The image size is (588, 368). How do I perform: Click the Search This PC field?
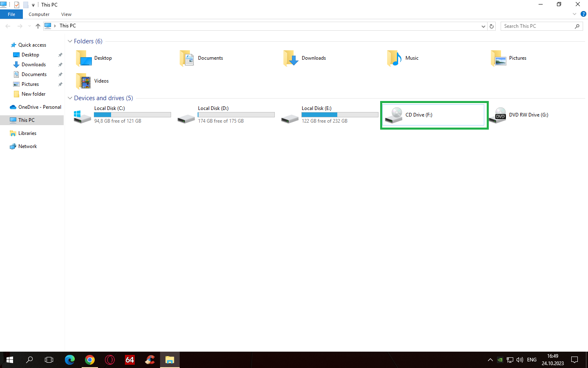pos(537,26)
